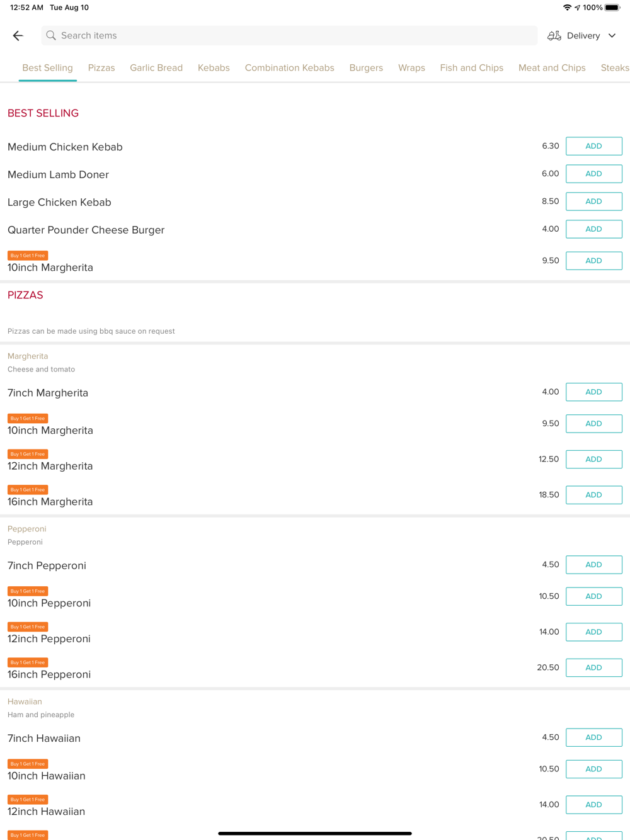This screenshot has width=630, height=840.
Task: Add 7inch Hawaiian pizza
Action: (593, 737)
